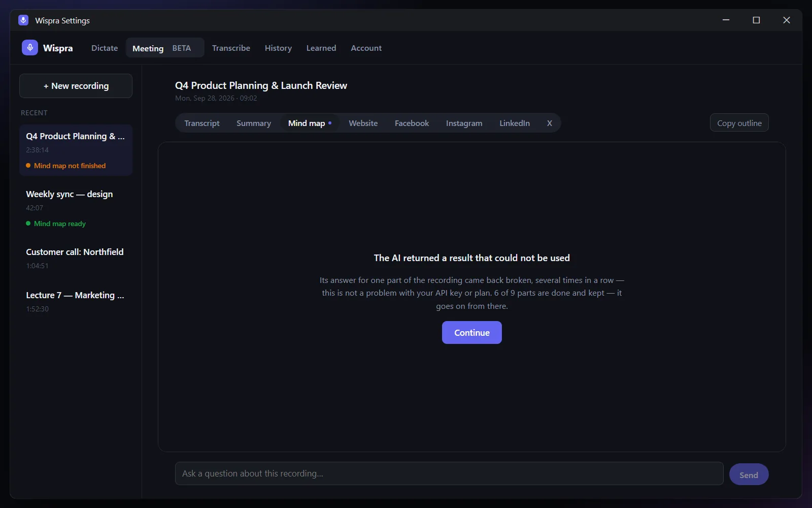The image size is (812, 508).
Task: Open the Dictate tab
Action: [x=105, y=48]
